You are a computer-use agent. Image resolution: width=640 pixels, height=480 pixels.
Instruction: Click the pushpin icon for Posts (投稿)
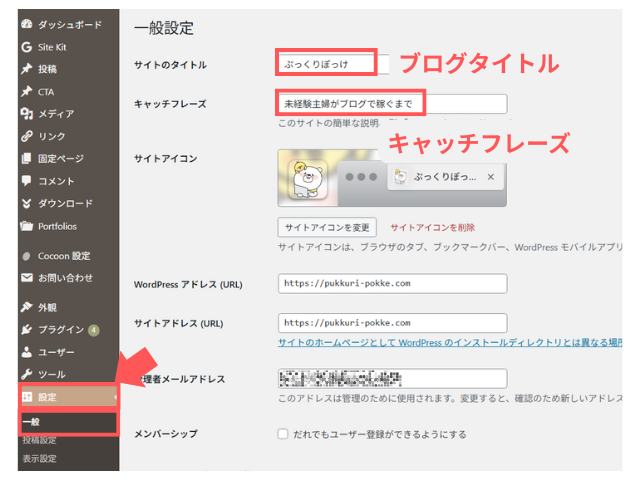tap(26, 69)
